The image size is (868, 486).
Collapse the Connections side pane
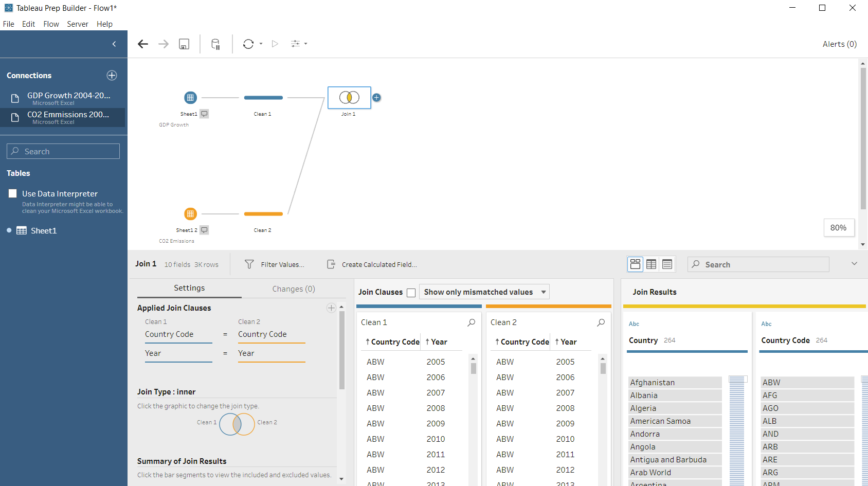click(114, 44)
